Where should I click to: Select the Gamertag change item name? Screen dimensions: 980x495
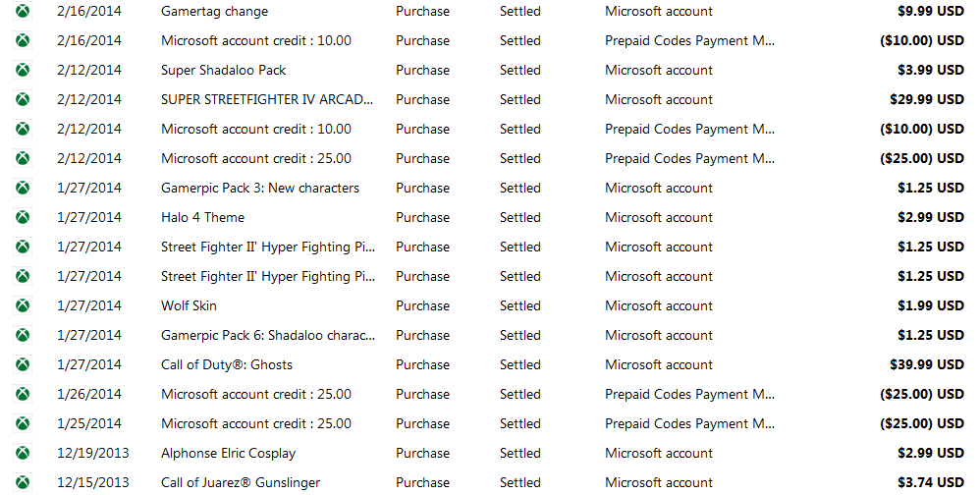[x=214, y=12]
